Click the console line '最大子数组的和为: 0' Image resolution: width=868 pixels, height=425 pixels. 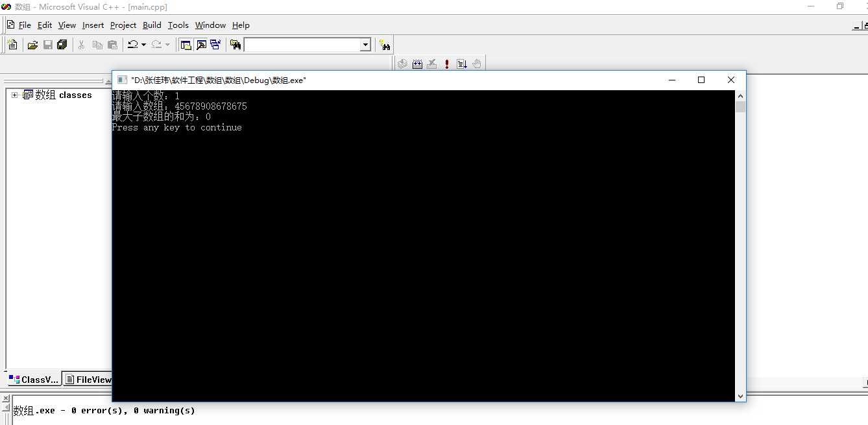coord(161,117)
